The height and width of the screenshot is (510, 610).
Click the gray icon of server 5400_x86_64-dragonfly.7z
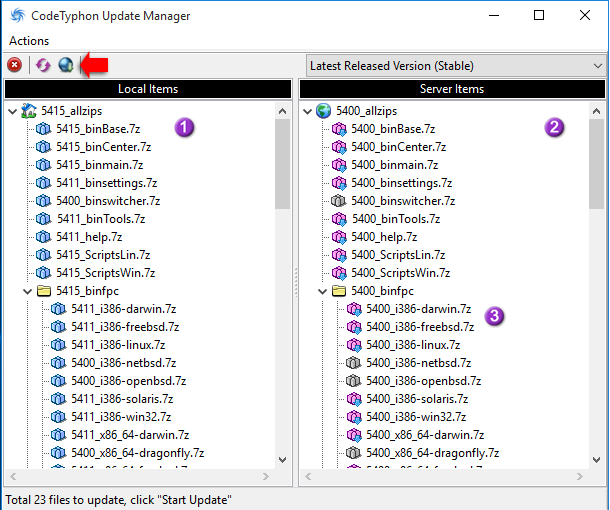point(353,453)
